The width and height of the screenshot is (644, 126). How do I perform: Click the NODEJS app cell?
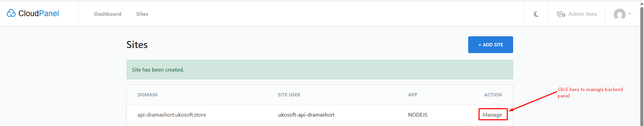pyautogui.click(x=417, y=115)
